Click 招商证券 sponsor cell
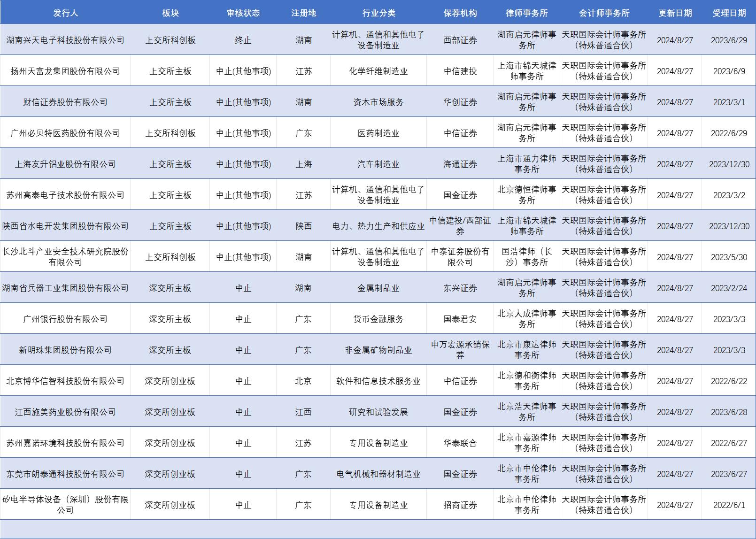 (460, 505)
